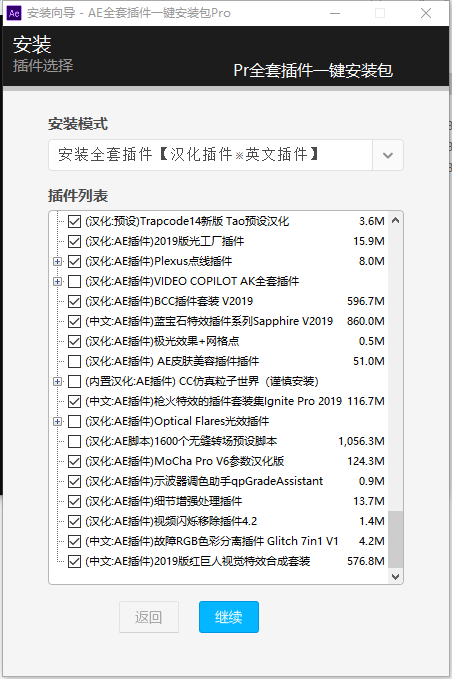Check 1600个无缝转场预设脚本 checkbox
The height and width of the screenshot is (679, 452).
[74, 441]
